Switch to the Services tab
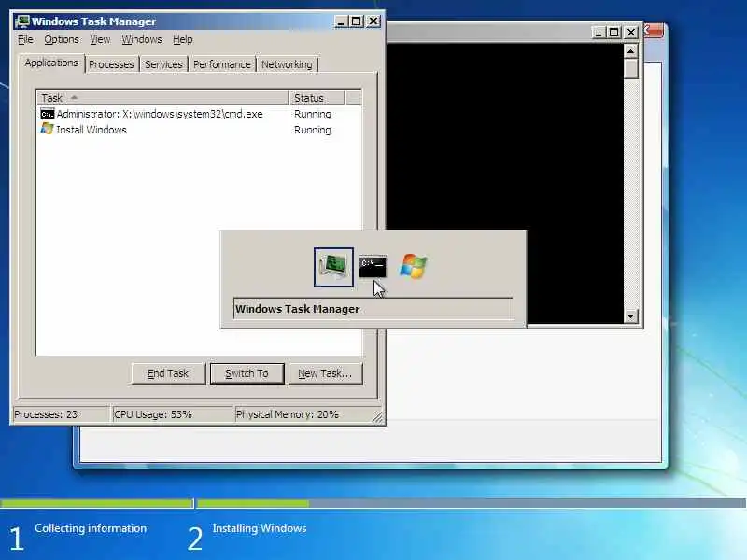This screenshot has height=560, width=747. pos(163,64)
